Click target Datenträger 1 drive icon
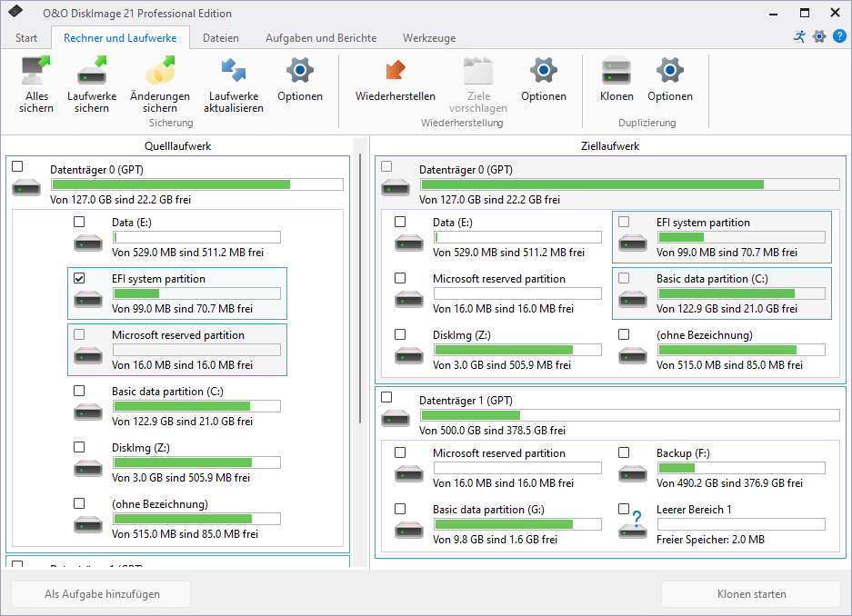The height and width of the screenshot is (616, 852). [396, 419]
